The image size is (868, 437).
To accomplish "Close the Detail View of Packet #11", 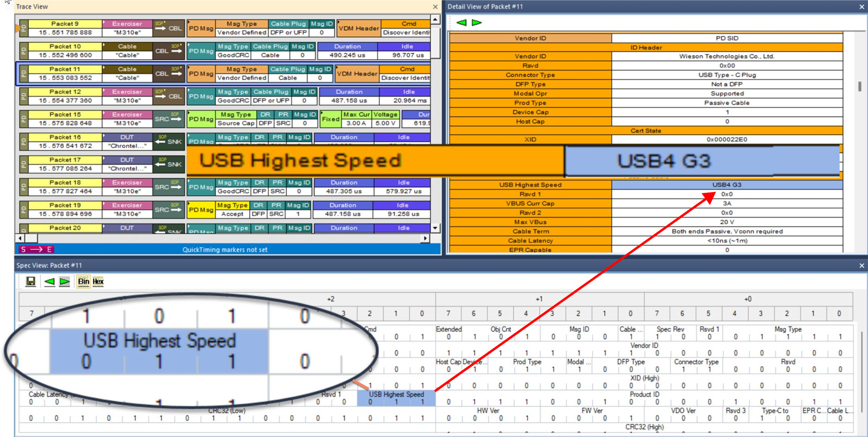I will (x=861, y=7).
